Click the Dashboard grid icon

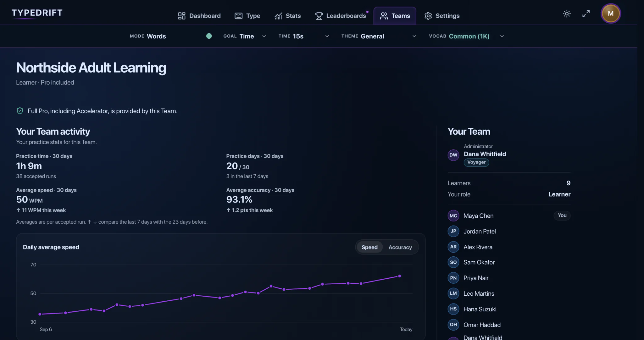point(182,16)
